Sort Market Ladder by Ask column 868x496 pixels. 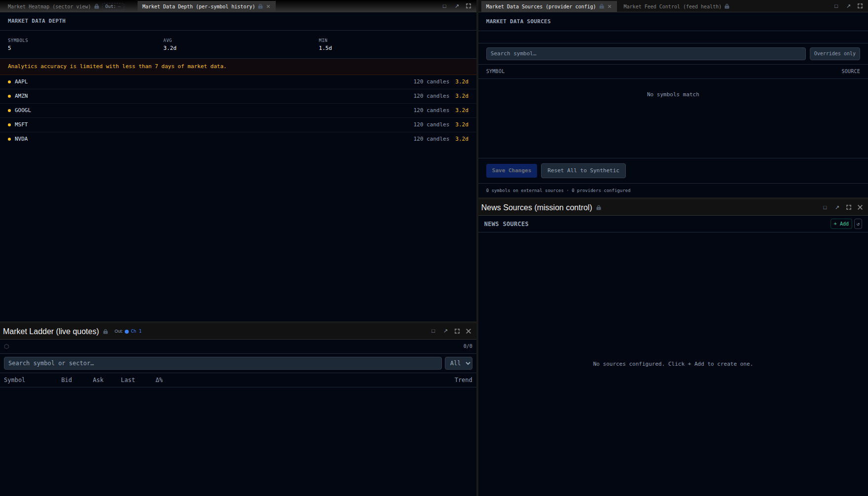tap(98, 380)
